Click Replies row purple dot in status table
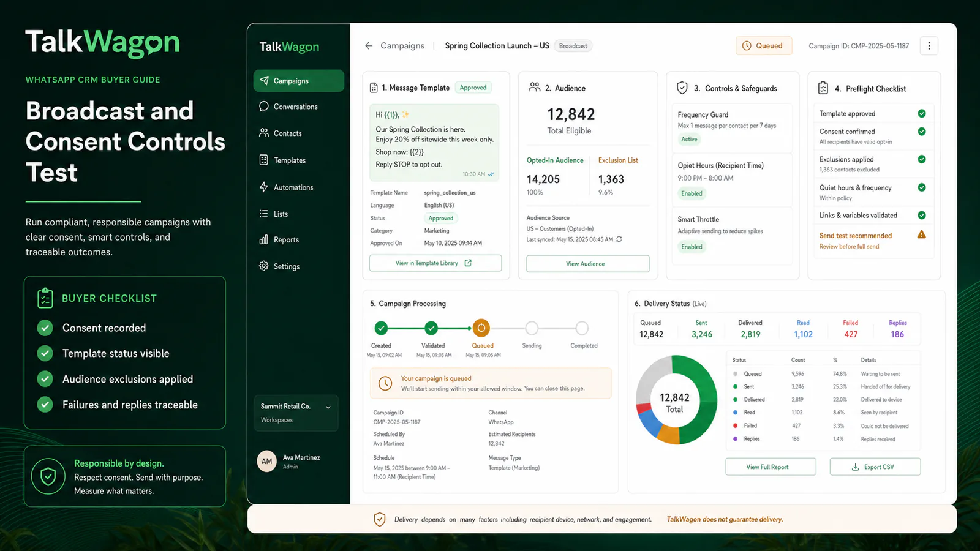The image size is (980, 551). [x=735, y=439]
